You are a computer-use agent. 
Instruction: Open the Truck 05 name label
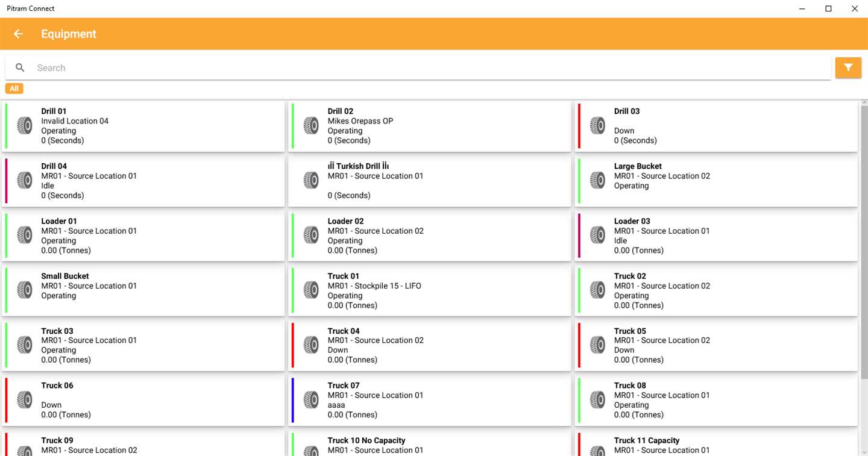[x=630, y=331]
